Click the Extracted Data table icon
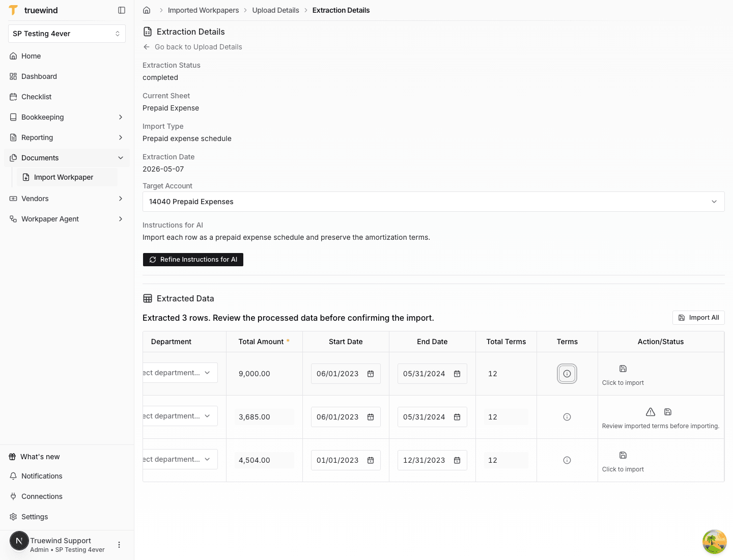733x560 pixels. (148, 298)
